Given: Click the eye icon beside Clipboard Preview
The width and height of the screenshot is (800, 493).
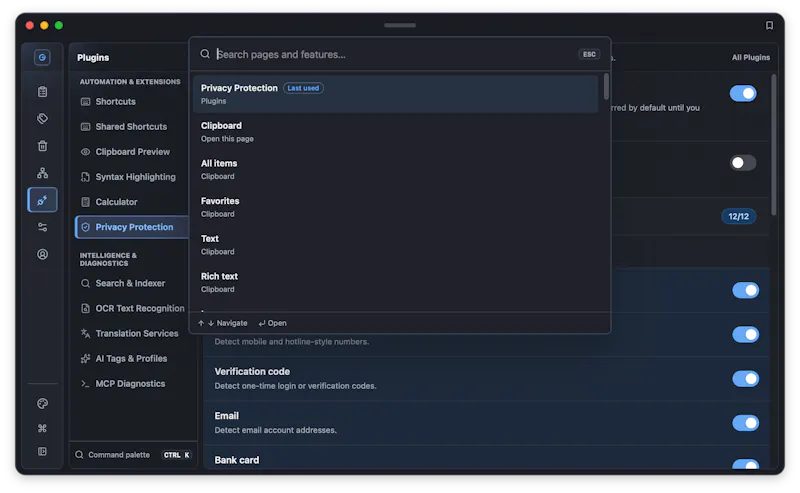Looking at the screenshot, I should click(x=85, y=152).
